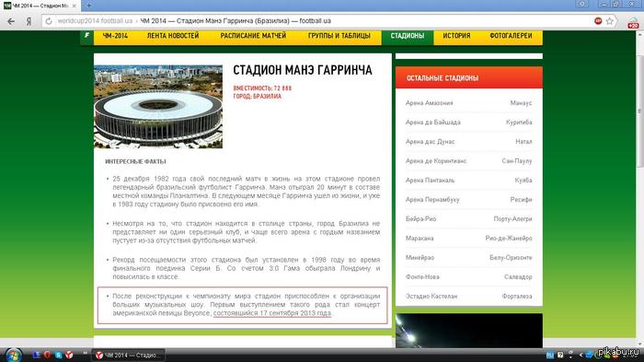Click the city name Форталеза
Image resolution: width=644 pixels, height=362 pixels.
click(x=517, y=297)
